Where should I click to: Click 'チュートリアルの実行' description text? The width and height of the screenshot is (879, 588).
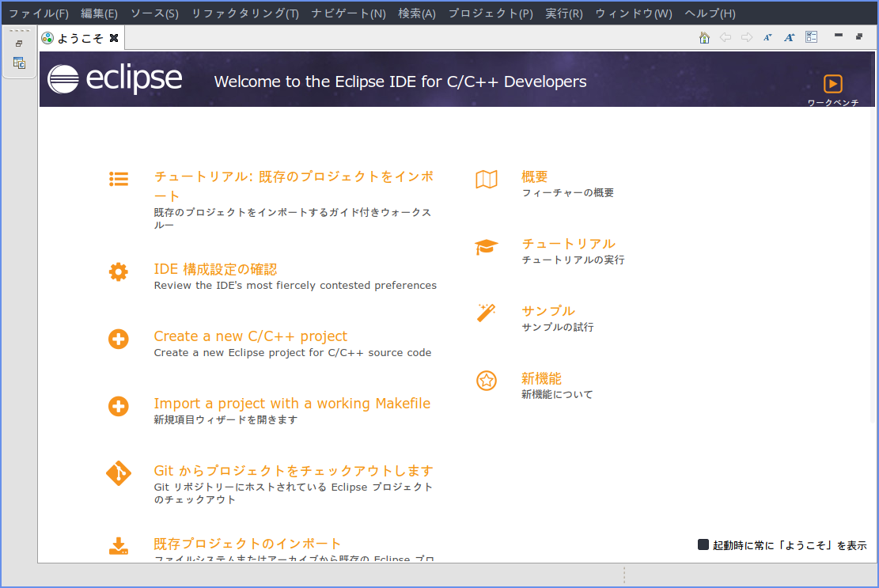pos(573,260)
